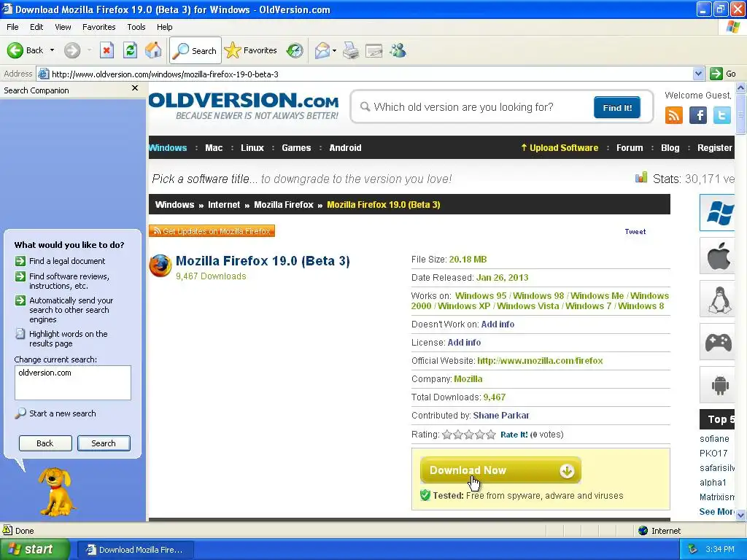Click the page scrollbar down arrow
Image resolution: width=747 pixels, height=560 pixels.
point(741,515)
